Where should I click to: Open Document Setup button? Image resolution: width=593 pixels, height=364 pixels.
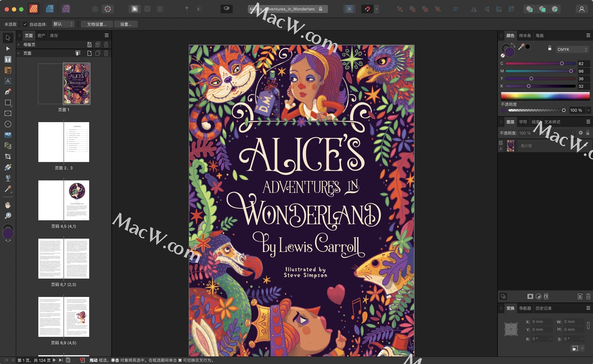coord(97,24)
